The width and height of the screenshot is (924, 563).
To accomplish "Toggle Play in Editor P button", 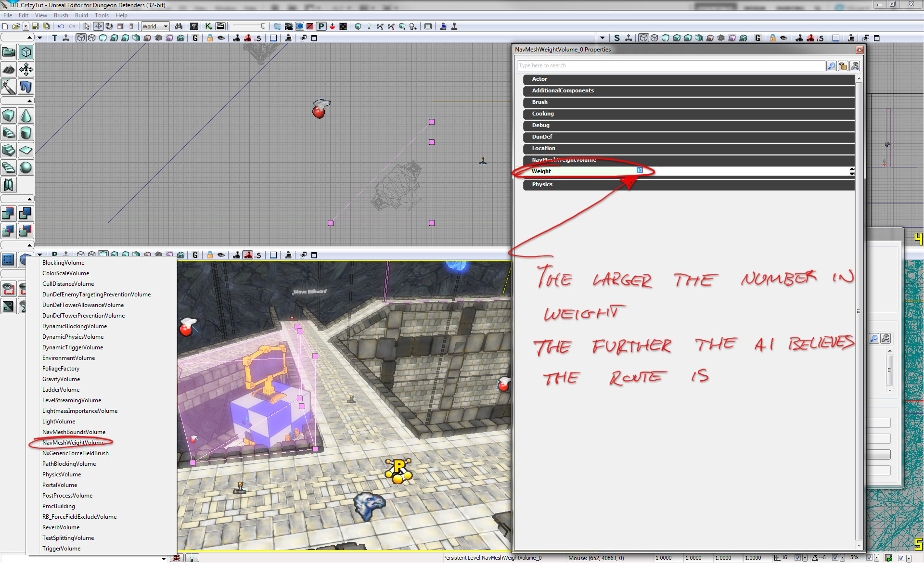I will point(321,26).
